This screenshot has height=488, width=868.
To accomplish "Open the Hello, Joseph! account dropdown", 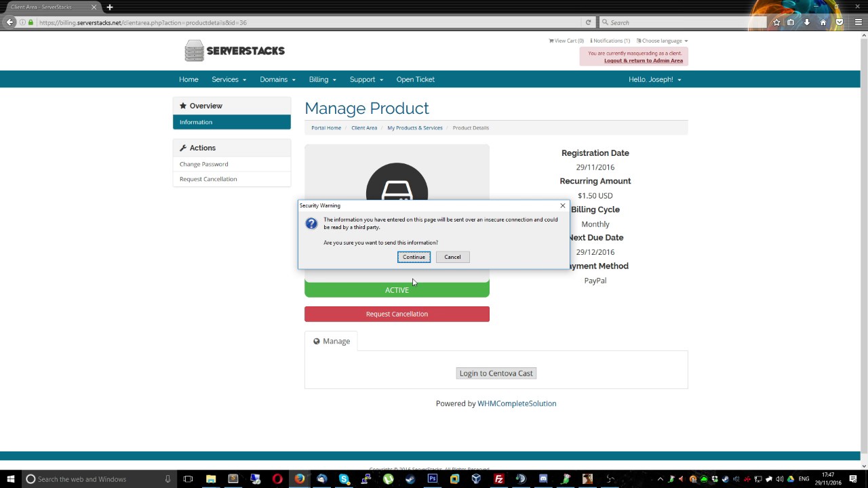I will pyautogui.click(x=655, y=79).
